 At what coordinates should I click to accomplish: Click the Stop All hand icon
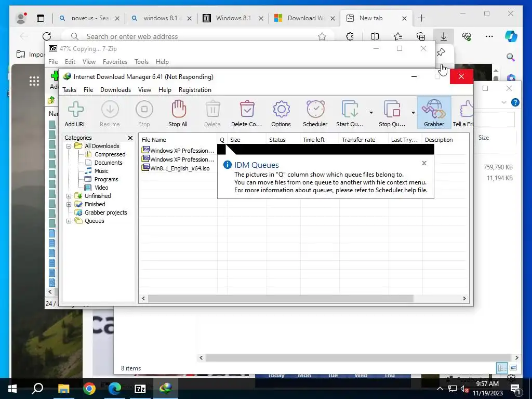178,113
